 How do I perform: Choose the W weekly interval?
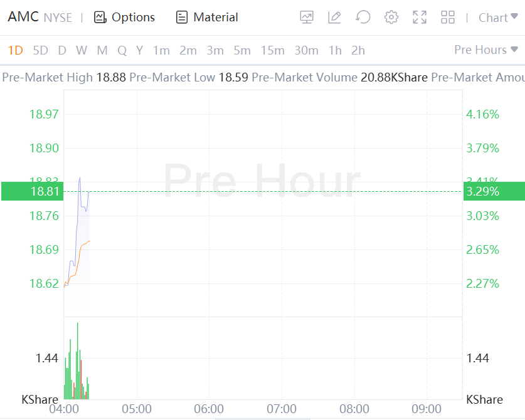point(82,50)
